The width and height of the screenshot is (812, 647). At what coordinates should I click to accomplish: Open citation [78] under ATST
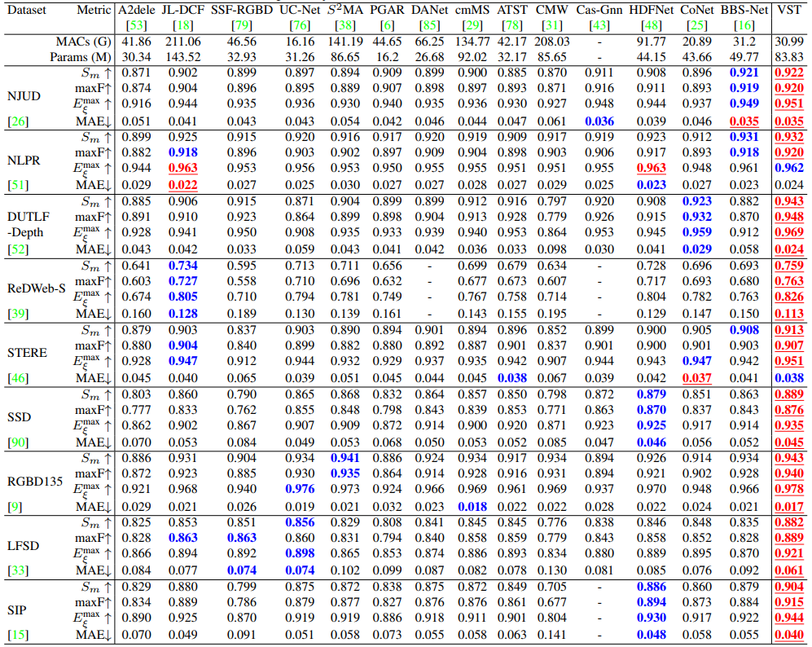click(512, 25)
